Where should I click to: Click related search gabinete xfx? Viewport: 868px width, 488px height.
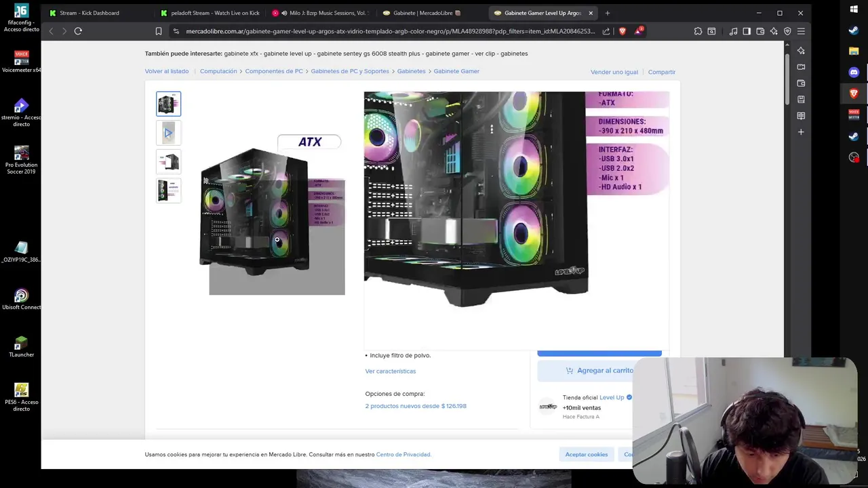pos(241,54)
